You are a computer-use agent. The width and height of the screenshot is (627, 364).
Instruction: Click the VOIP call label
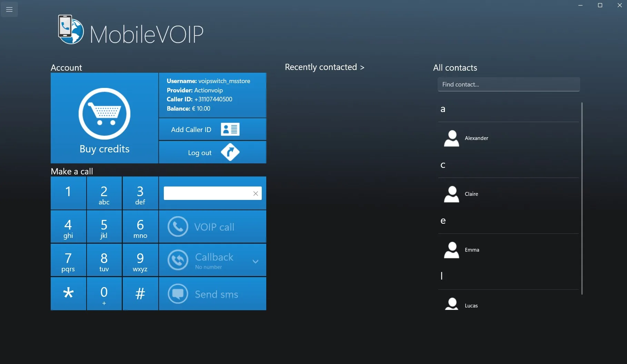214,227
